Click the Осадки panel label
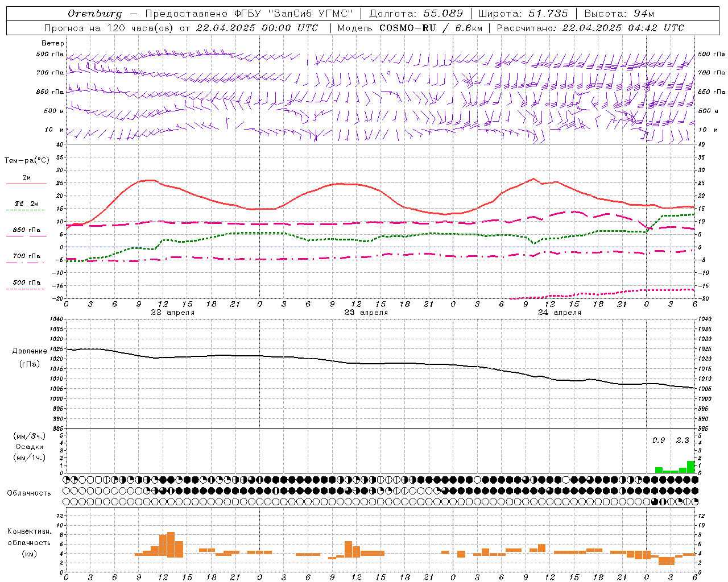Image resolution: width=728 pixels, height=582 pixels. 29,447
